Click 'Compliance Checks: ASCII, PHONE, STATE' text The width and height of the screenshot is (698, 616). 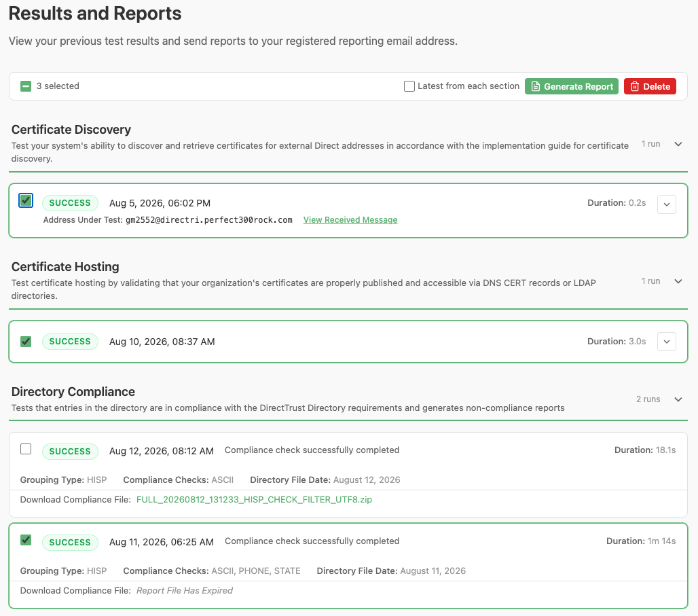[x=212, y=570]
